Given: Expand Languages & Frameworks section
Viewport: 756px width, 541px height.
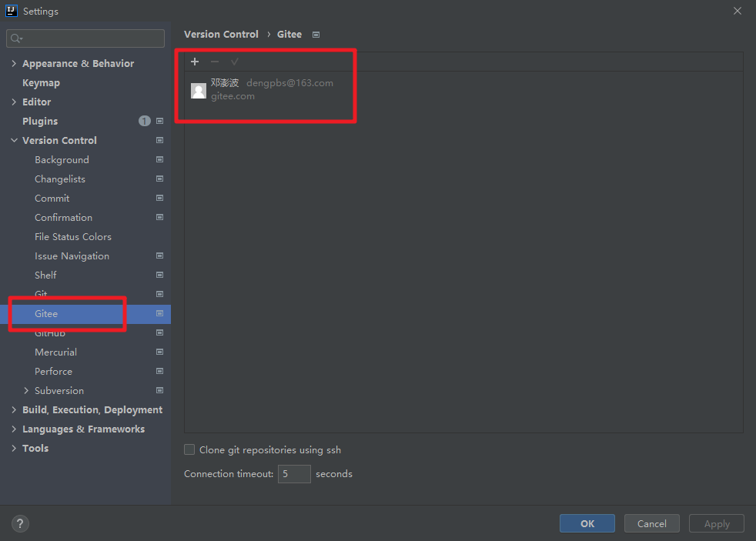Looking at the screenshot, I should 14,429.
